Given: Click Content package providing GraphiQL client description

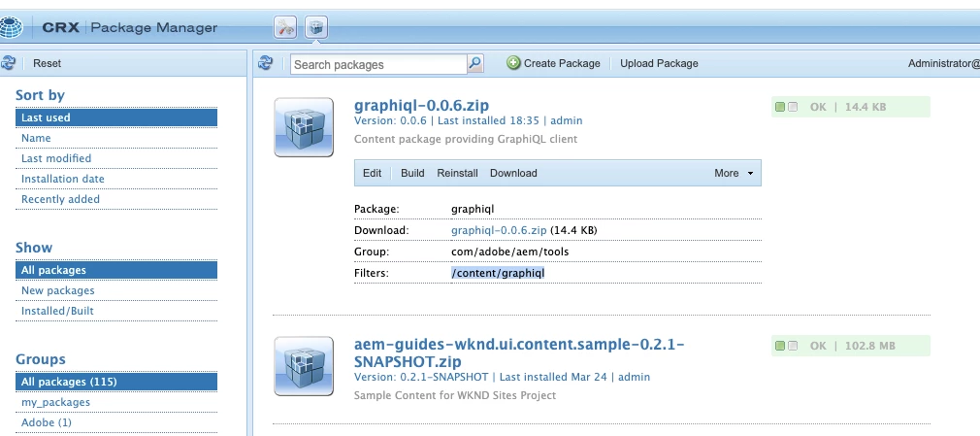Looking at the screenshot, I should pos(466,139).
